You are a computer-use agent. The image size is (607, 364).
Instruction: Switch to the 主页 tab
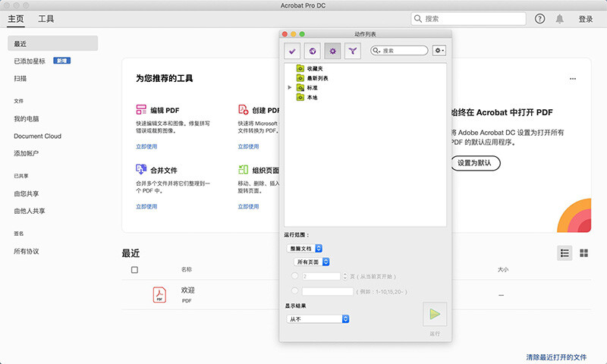[16, 19]
